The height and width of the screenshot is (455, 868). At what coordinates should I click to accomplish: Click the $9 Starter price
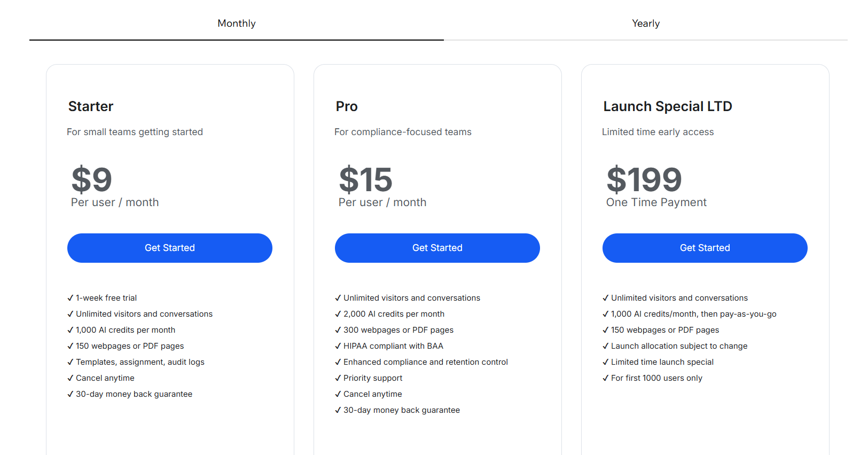click(x=91, y=179)
